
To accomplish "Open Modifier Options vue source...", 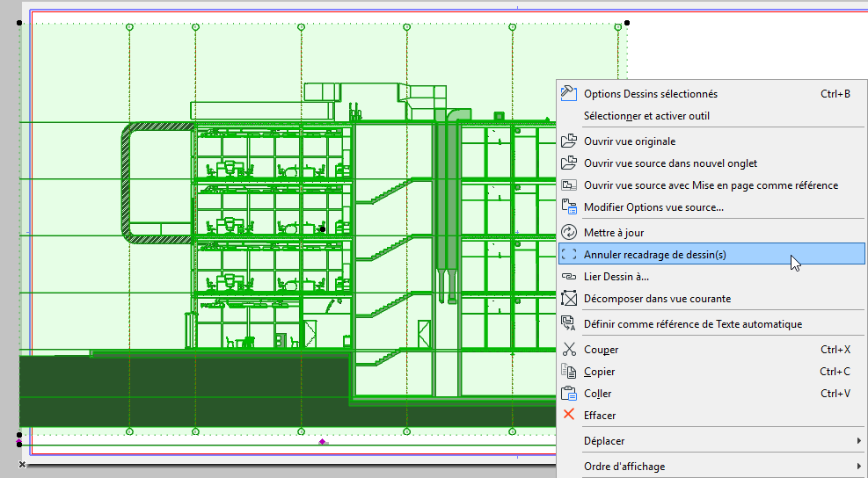I will (x=653, y=207).
